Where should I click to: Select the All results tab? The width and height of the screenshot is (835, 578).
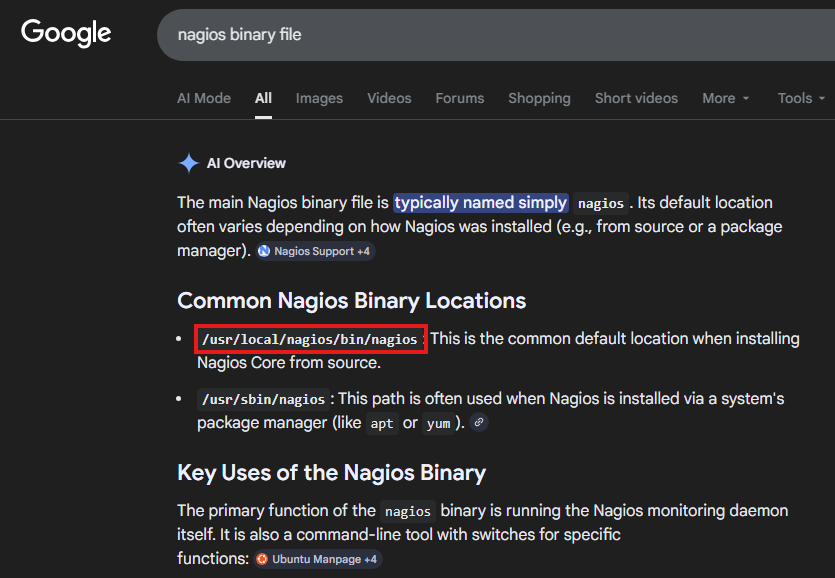263,98
